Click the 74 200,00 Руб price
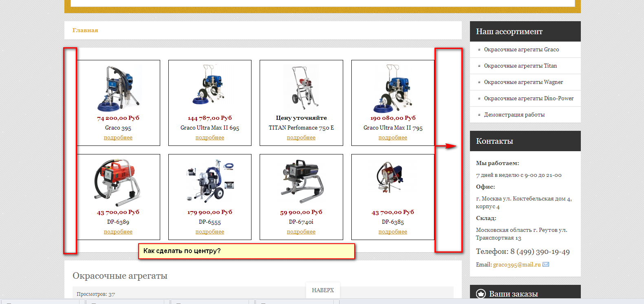This screenshot has width=644, height=304. click(118, 118)
